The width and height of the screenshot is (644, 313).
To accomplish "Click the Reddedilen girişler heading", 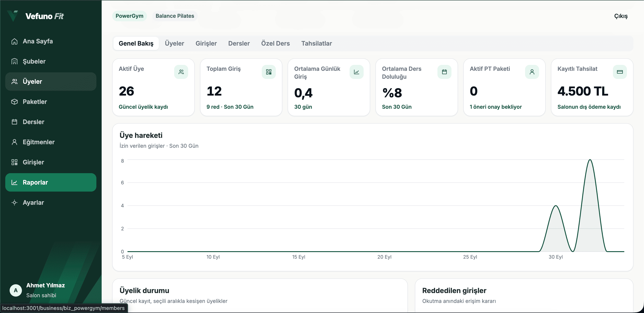I will pyautogui.click(x=454, y=290).
